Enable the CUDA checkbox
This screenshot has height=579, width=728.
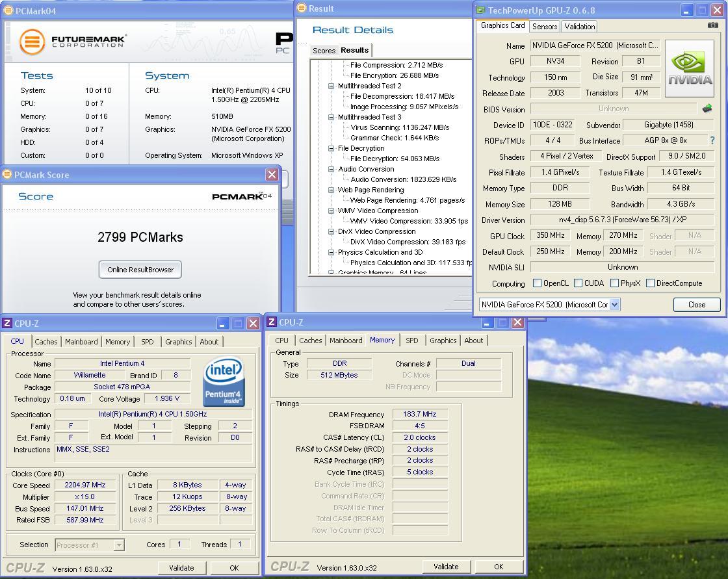(578, 283)
